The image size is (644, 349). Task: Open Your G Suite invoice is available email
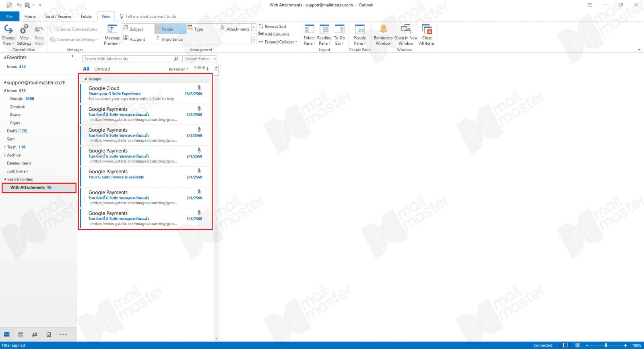click(x=145, y=177)
